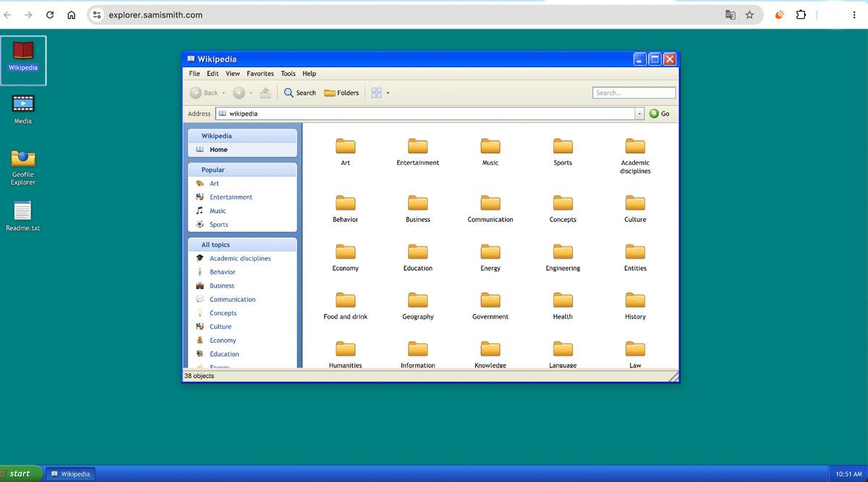Open the Government folder icon
This screenshot has width=868, height=482.
pyautogui.click(x=490, y=300)
